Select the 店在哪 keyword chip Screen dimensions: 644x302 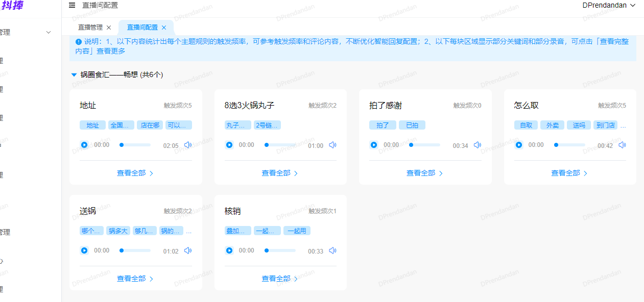[150, 124]
